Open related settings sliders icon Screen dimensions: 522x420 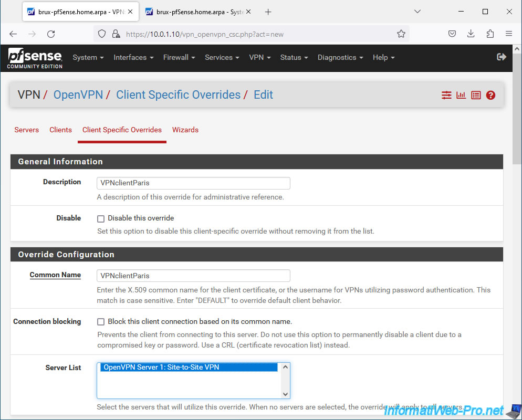point(446,95)
